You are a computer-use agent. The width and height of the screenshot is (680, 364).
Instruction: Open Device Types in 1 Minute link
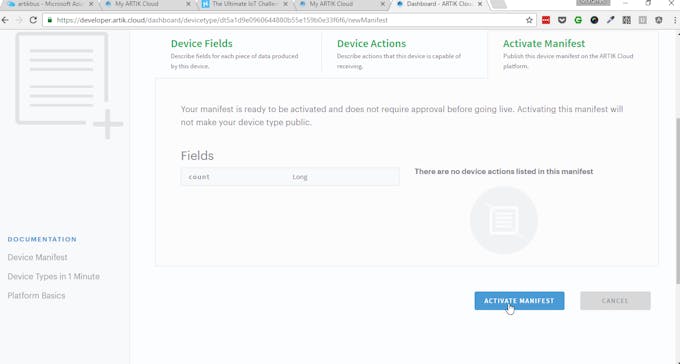(x=53, y=276)
